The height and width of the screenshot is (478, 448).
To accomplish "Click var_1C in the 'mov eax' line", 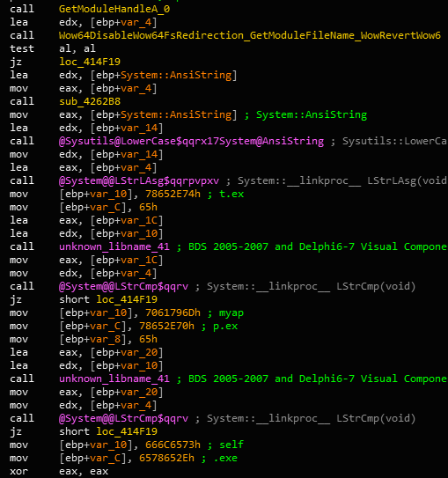I will [x=139, y=260].
